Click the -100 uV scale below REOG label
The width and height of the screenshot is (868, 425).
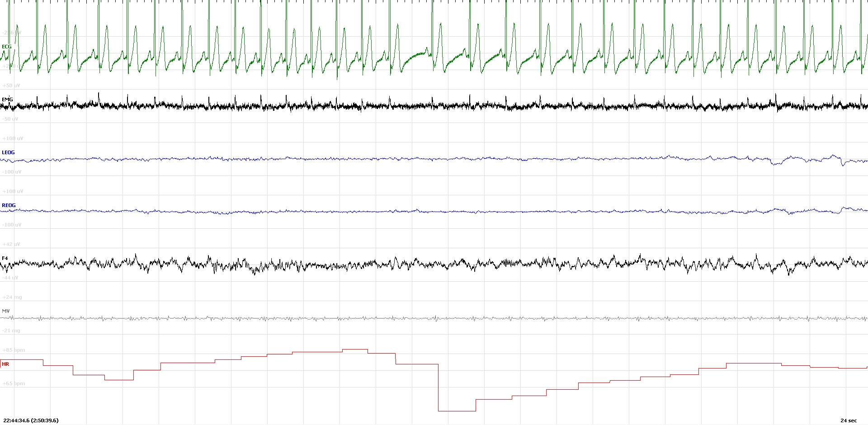[x=12, y=225]
